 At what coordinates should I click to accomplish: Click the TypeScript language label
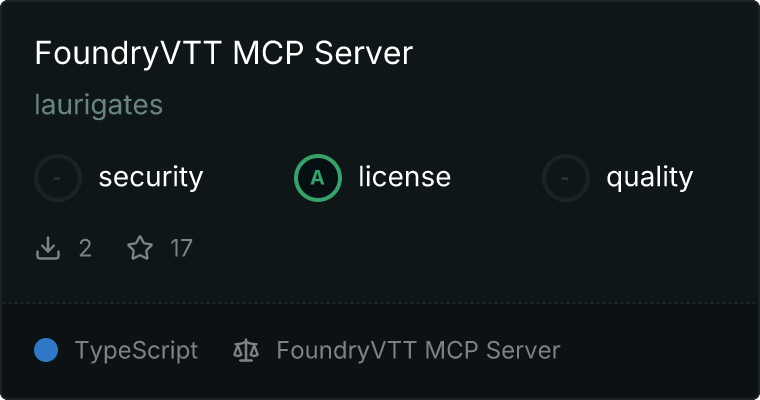click(x=136, y=351)
